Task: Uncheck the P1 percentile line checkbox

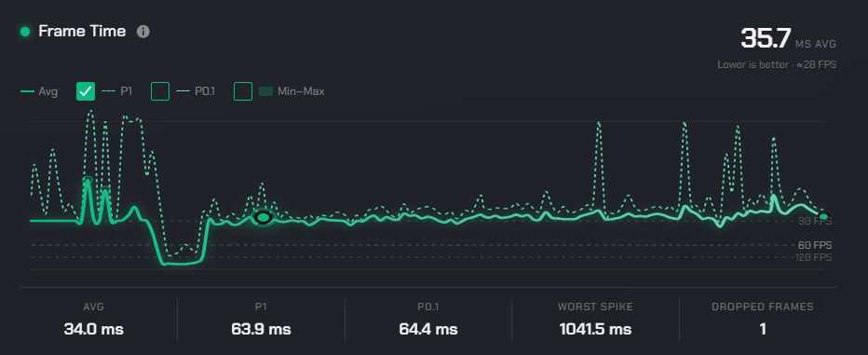Action: (x=86, y=91)
